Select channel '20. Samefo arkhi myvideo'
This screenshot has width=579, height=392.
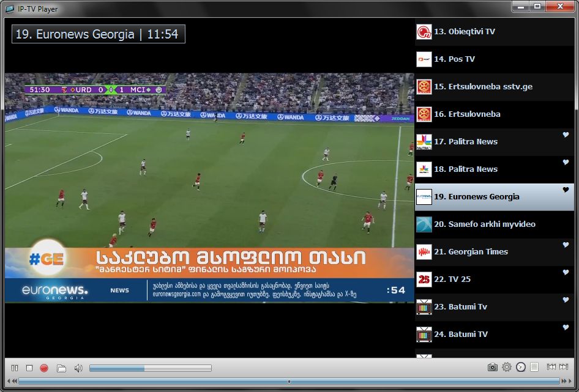[495, 224]
